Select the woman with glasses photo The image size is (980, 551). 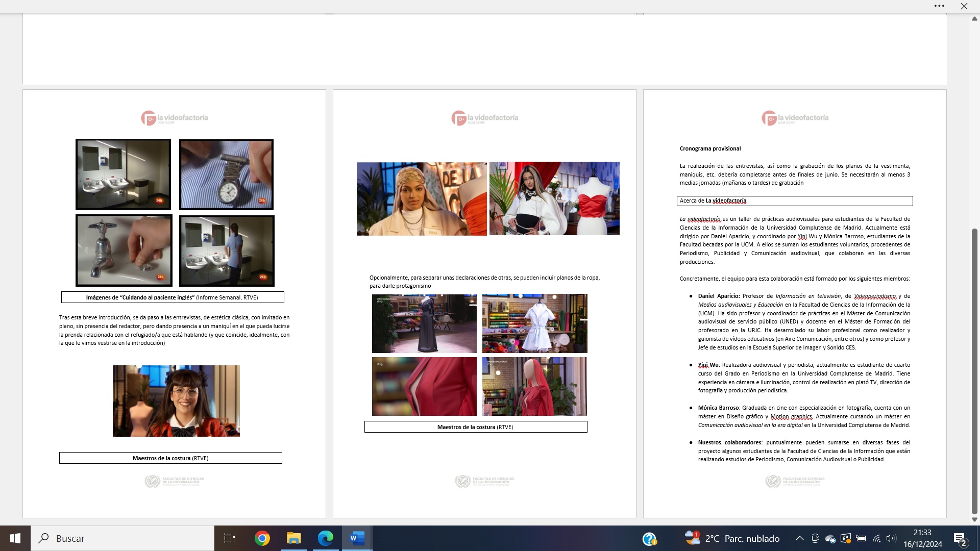176,401
